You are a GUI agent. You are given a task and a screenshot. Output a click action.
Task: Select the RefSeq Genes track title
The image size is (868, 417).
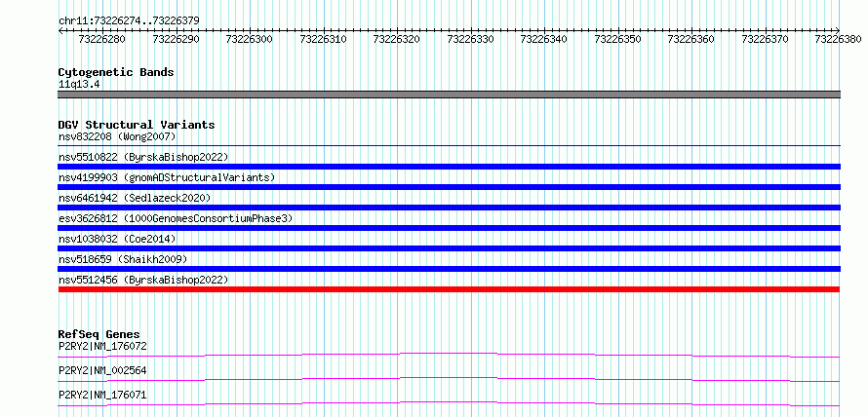[99, 334]
